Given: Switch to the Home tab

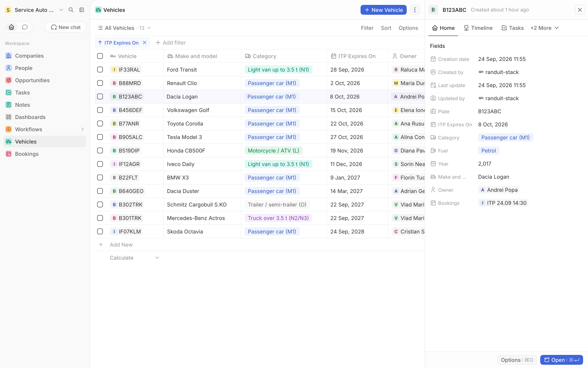Looking at the screenshot, I should [443, 28].
